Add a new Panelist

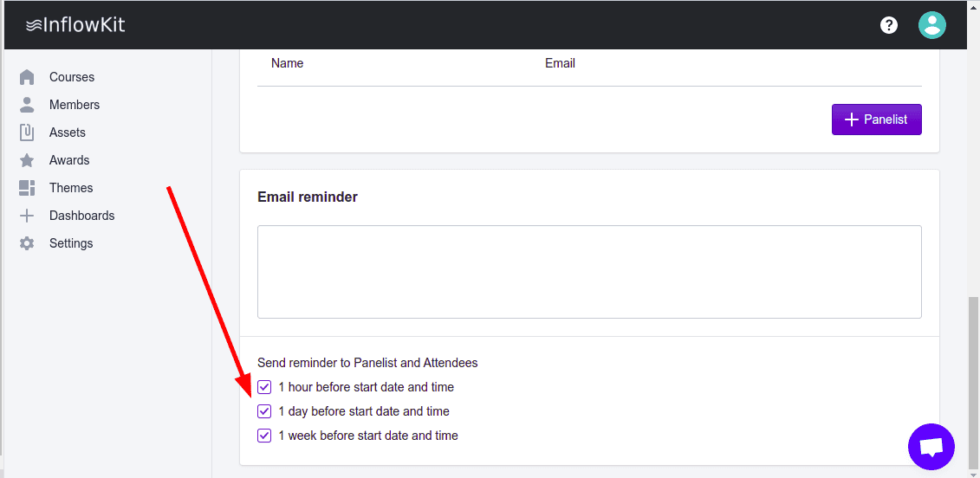point(876,119)
